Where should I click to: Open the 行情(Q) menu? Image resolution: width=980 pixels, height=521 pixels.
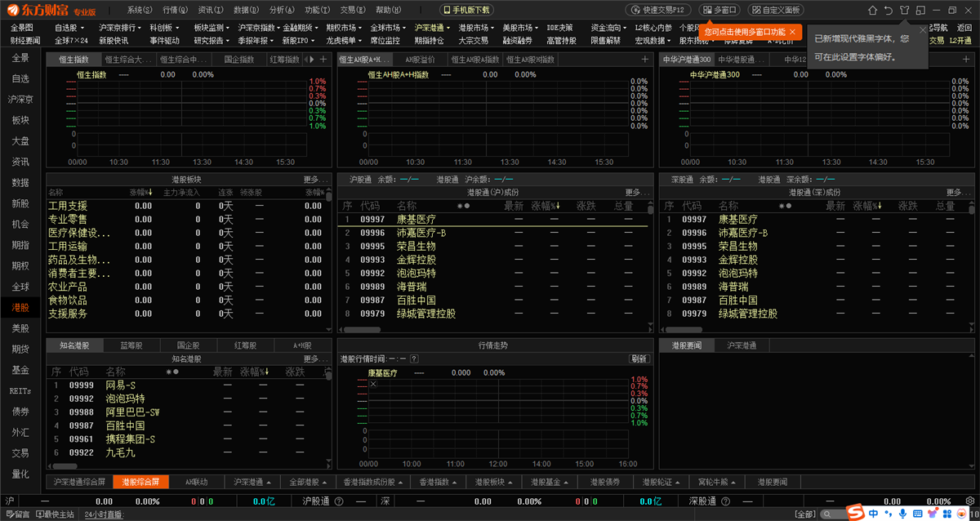175,10
